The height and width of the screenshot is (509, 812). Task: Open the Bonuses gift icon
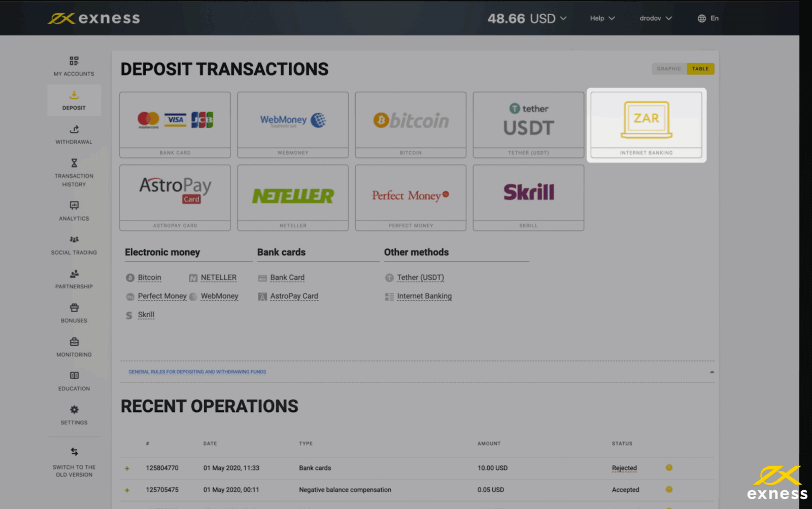click(x=74, y=308)
